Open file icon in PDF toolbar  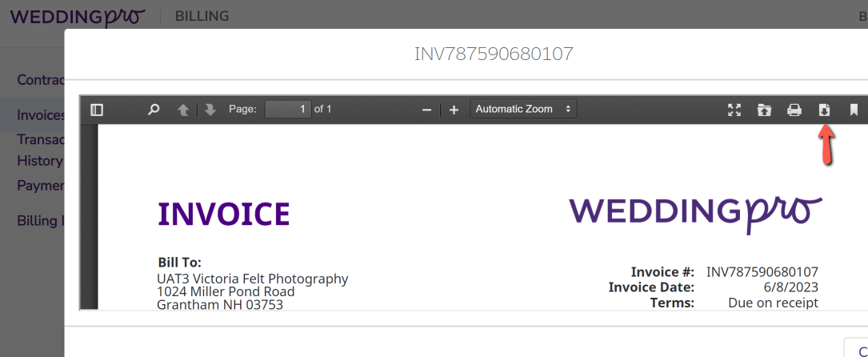[765, 110]
